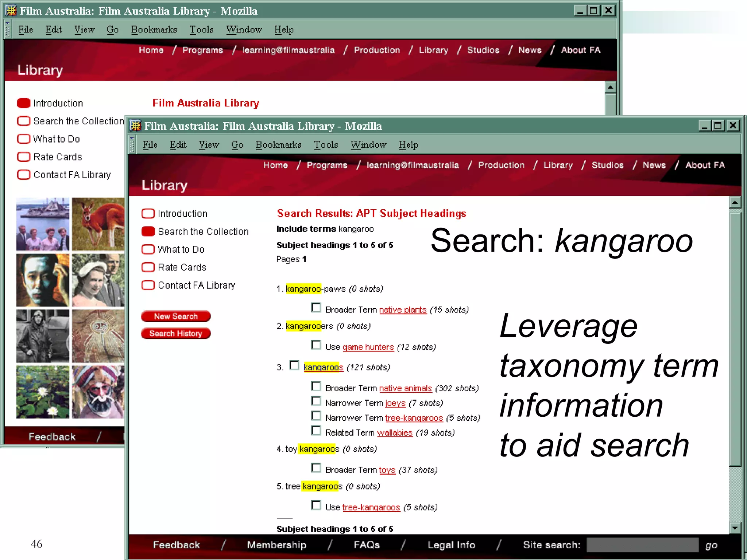Tick the checkbox for Use game hunters
Viewport: 747px width, 560px height.
316,345
